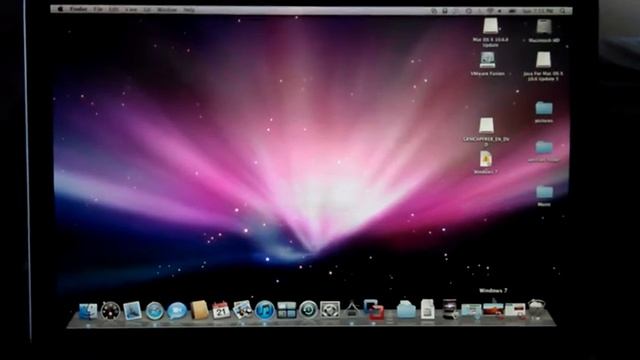This screenshot has width=640, height=360.
Task: Open iCal calendar showing 21
Action: coord(221,311)
